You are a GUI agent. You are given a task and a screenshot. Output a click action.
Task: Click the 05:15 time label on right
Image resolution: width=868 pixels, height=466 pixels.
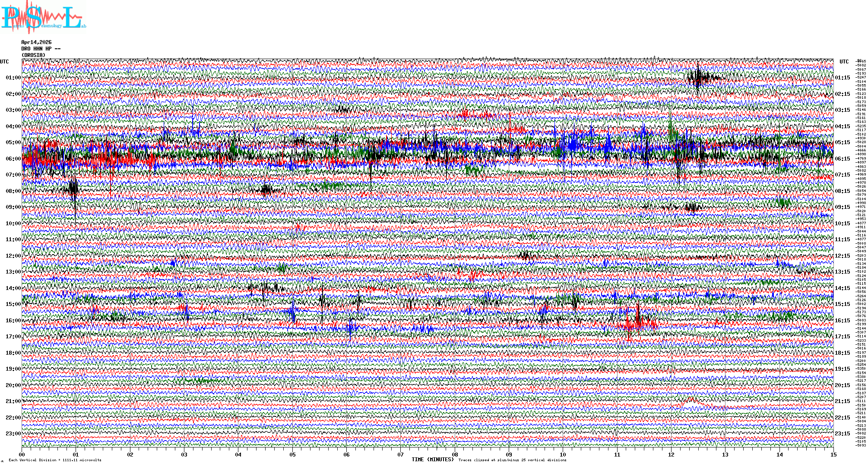(x=842, y=142)
